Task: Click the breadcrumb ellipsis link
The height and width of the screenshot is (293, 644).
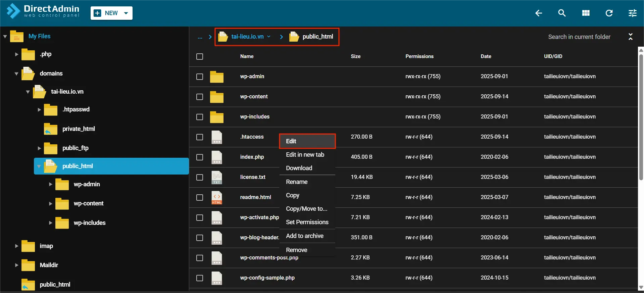Action: (200, 37)
